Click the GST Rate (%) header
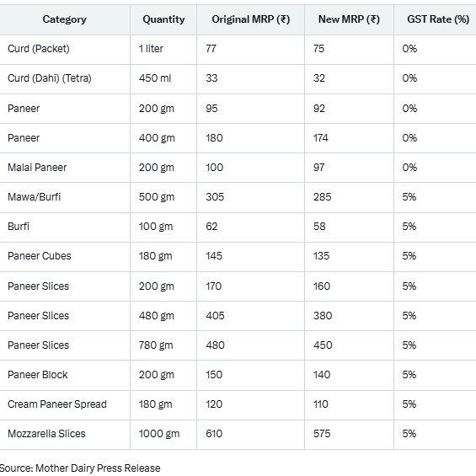This screenshot has height=476, width=476. point(438,19)
